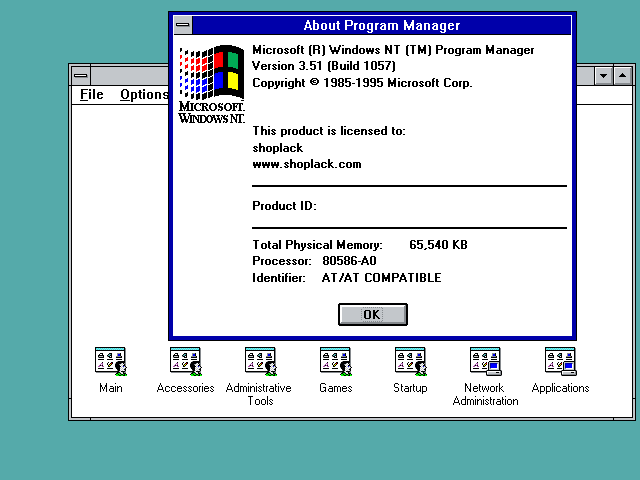Maximize Program Manager with up-arrow button

point(622,76)
